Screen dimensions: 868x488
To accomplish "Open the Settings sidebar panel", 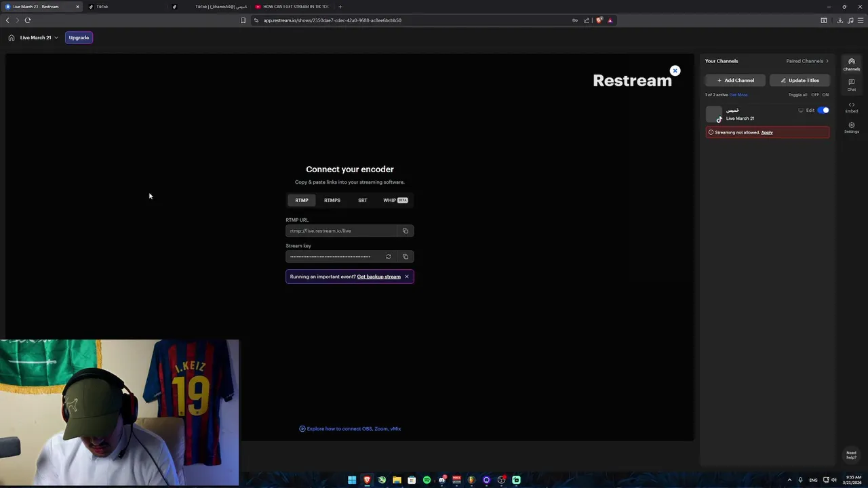I will (x=852, y=127).
